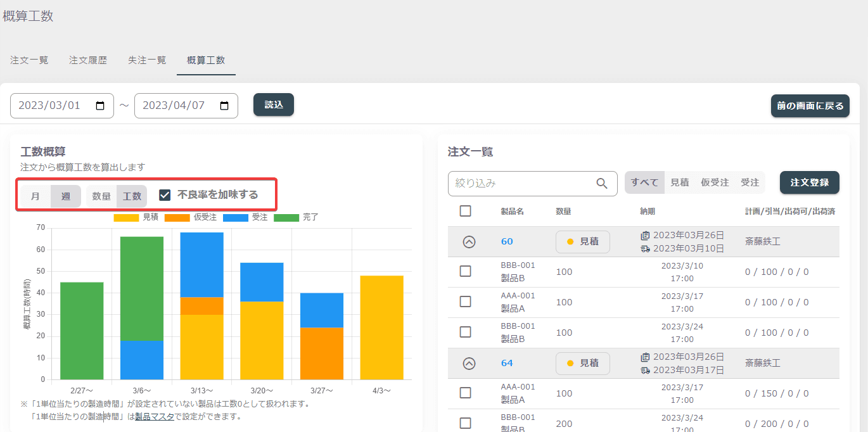This screenshot has height=432, width=868.
Task: Check the BBB-001 row due 2023/3/10
Action: [x=465, y=271]
